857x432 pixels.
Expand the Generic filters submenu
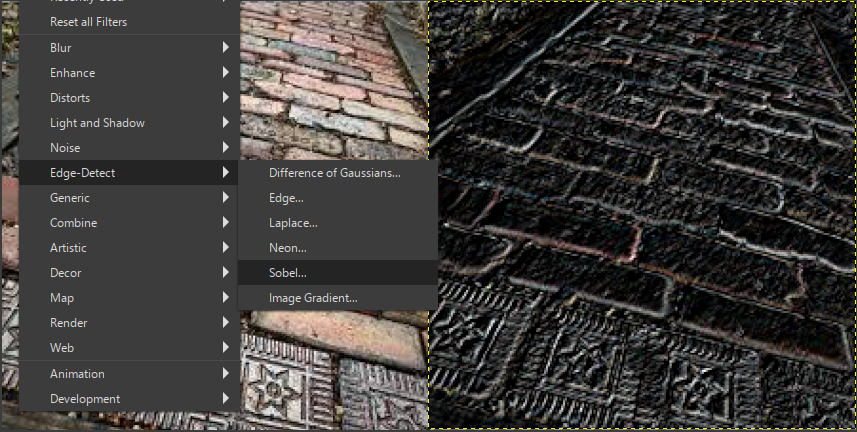[69, 198]
